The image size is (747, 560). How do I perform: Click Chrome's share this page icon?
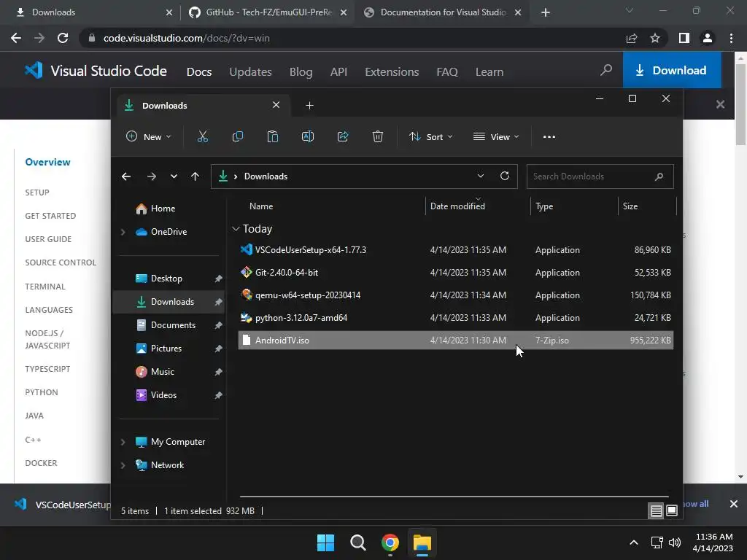pos(632,38)
